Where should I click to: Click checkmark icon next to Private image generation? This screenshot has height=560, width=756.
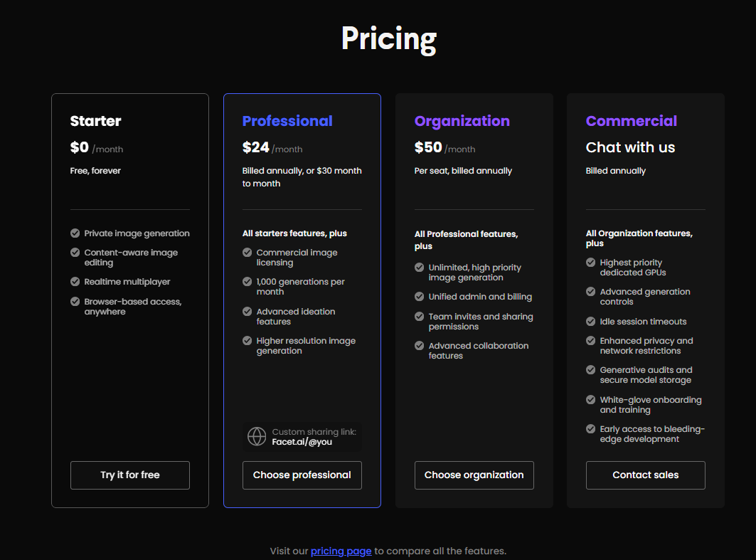[x=75, y=233]
